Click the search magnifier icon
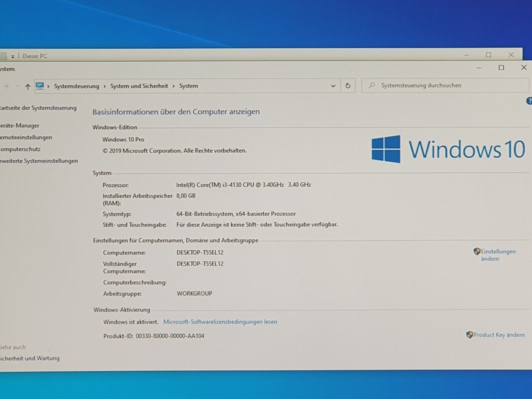Viewport: 532px width, 399px height. point(372,85)
